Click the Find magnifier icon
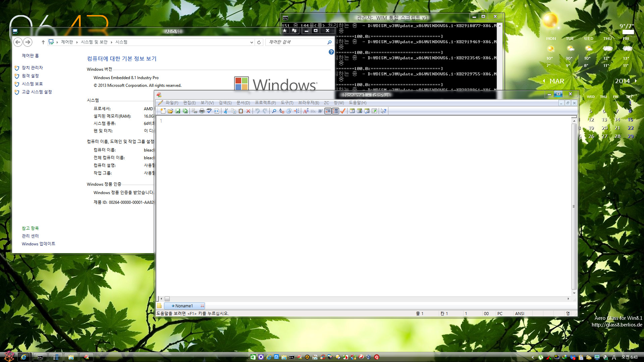This screenshot has height=362, width=644. (274, 111)
